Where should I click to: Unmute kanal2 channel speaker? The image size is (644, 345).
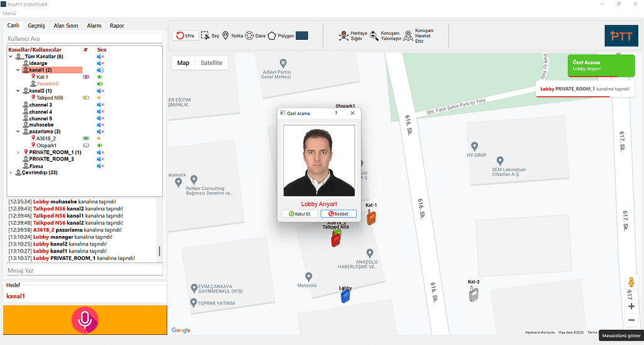[x=101, y=91]
